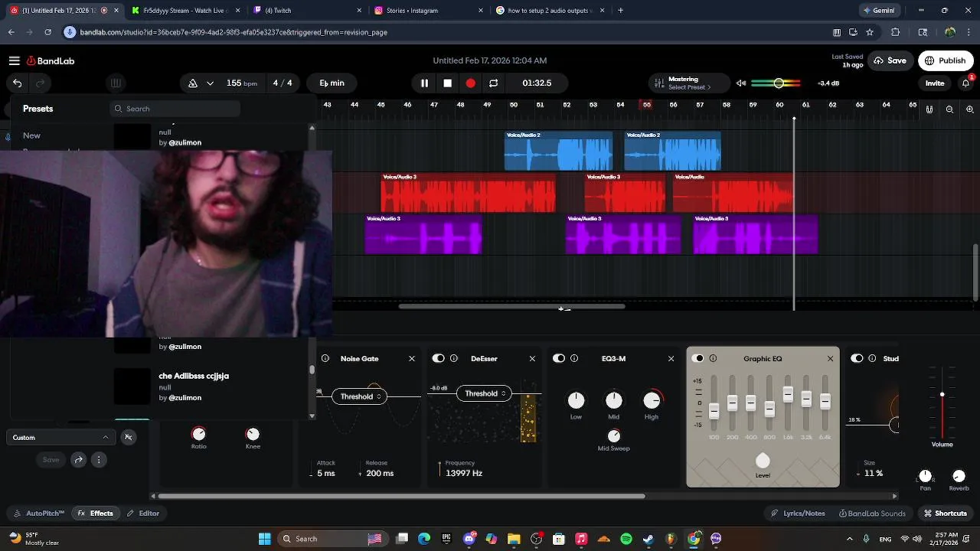Screen dimensions: 980x551
Task: Open the Lyrics/Notes panel
Action: pos(798,514)
